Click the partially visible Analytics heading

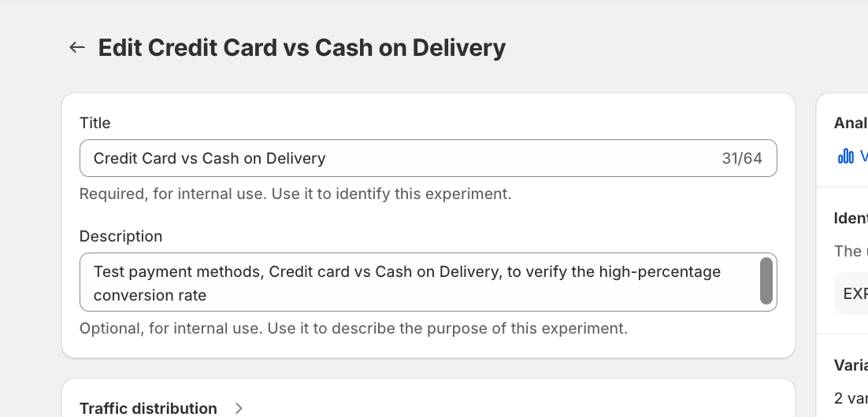(851, 123)
